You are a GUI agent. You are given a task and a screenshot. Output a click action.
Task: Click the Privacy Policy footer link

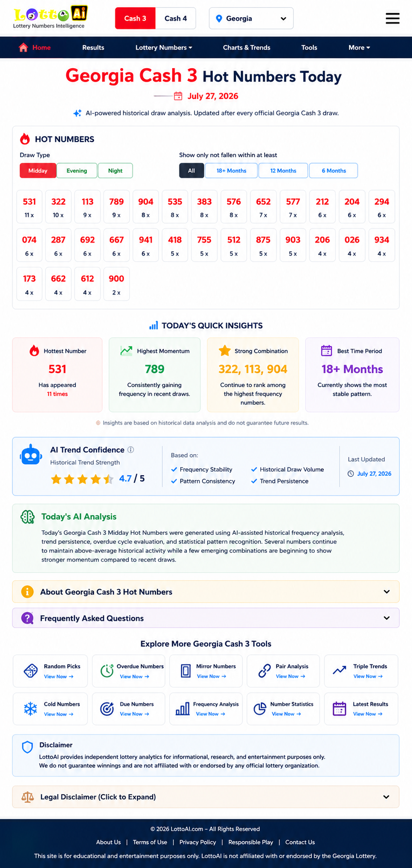point(197,842)
